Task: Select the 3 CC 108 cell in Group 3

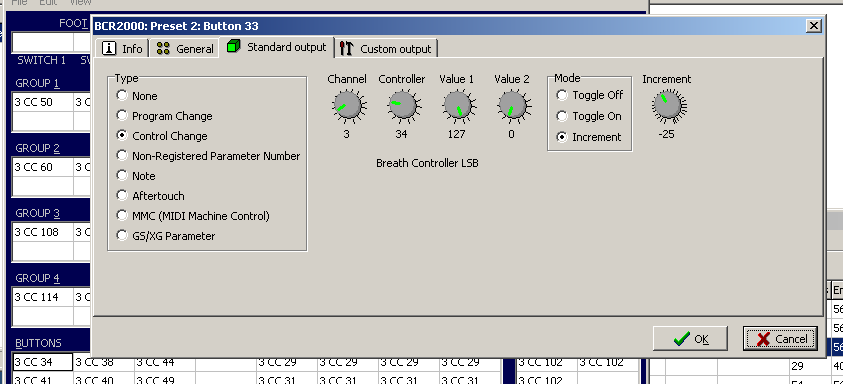Action: tap(42, 232)
